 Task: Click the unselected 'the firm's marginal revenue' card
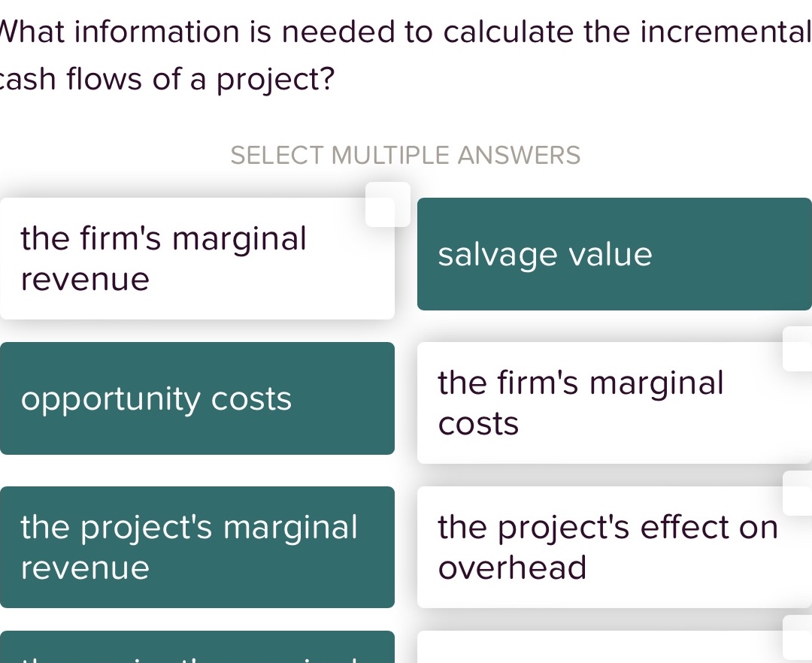click(x=197, y=258)
